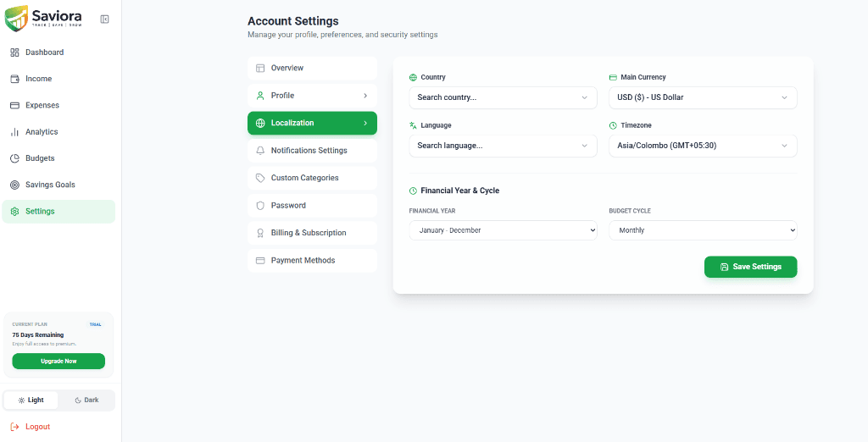The width and height of the screenshot is (868, 442).
Task: Click the floppy disk icon in Save Settings
Action: (x=725, y=268)
